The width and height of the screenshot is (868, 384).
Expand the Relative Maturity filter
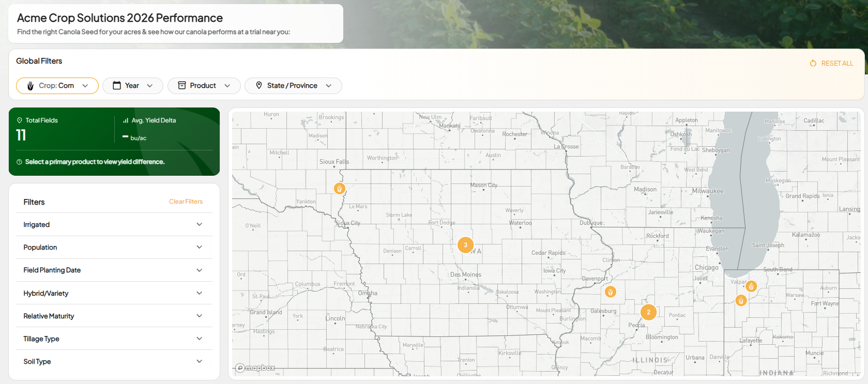point(114,316)
